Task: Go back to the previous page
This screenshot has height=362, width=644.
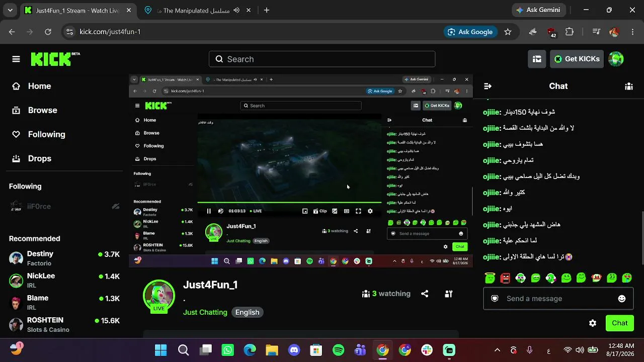Action: tap(12, 32)
